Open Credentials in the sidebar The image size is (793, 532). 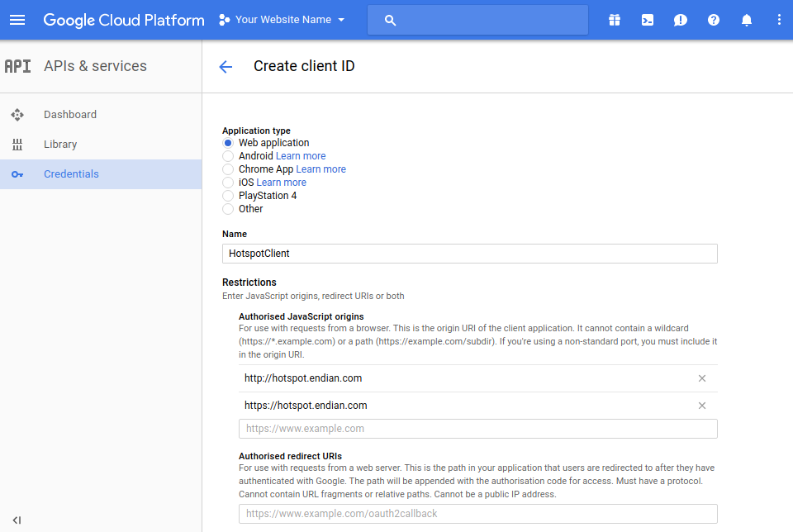(x=101, y=174)
